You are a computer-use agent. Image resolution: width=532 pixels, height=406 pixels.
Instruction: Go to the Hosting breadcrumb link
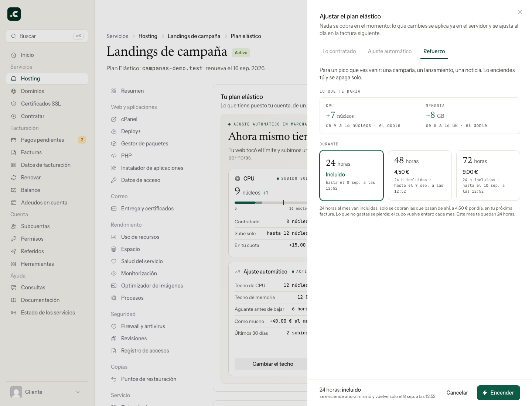(148, 36)
